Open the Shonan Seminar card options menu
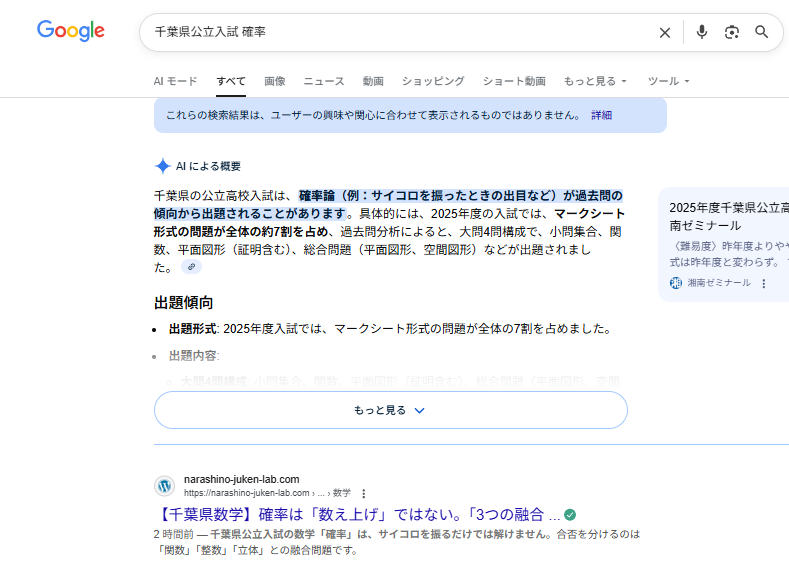This screenshot has width=789, height=568. coord(764,283)
